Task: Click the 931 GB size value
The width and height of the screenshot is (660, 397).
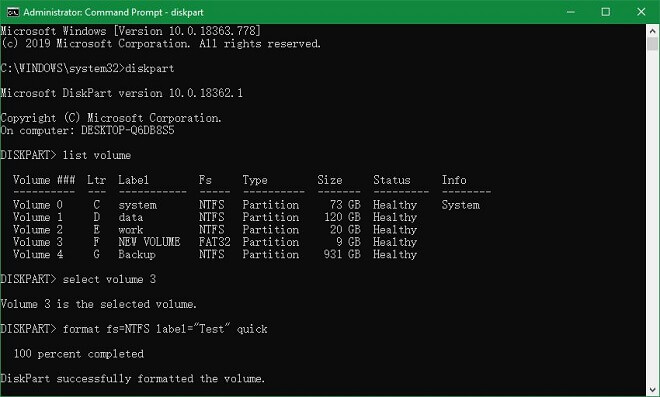Action: (x=342, y=255)
